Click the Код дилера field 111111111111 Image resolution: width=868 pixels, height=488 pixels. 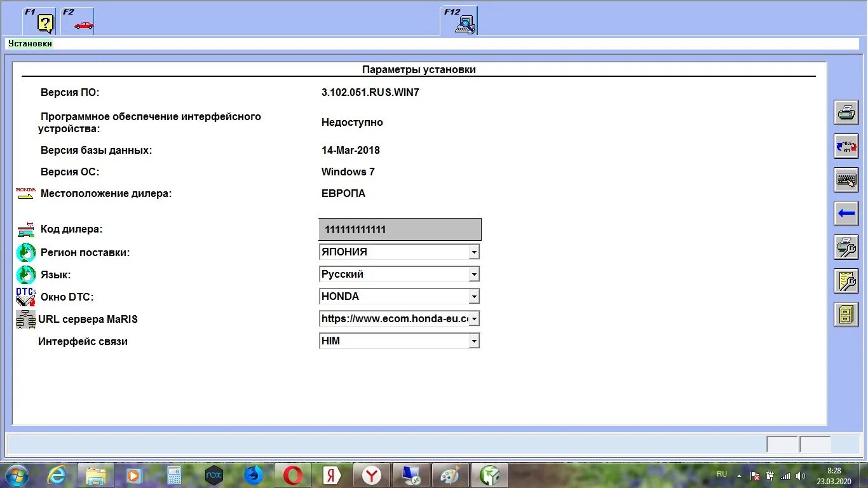click(400, 229)
